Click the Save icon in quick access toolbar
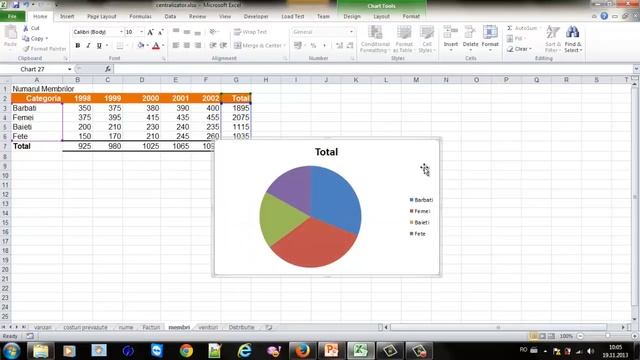640x360 pixels. (16, 5)
